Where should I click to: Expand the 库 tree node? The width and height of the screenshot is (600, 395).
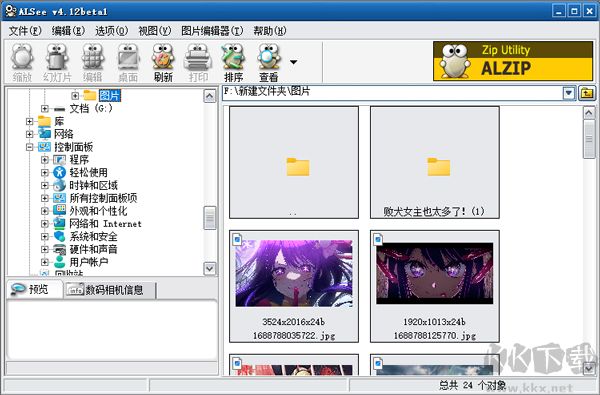29,121
